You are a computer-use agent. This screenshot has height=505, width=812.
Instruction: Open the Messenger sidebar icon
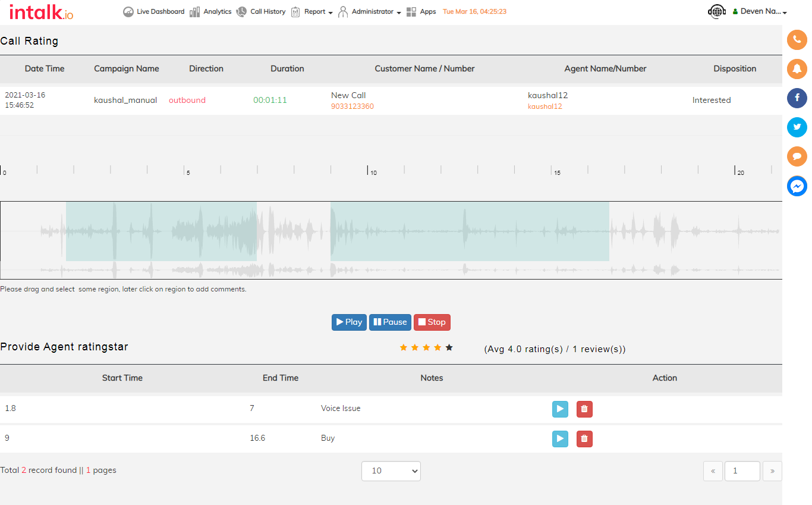[797, 186]
